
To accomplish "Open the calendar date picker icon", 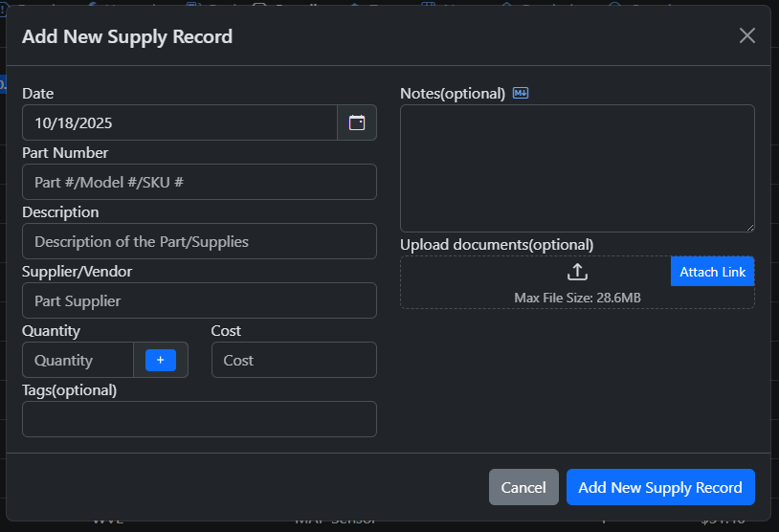I will click(x=357, y=122).
